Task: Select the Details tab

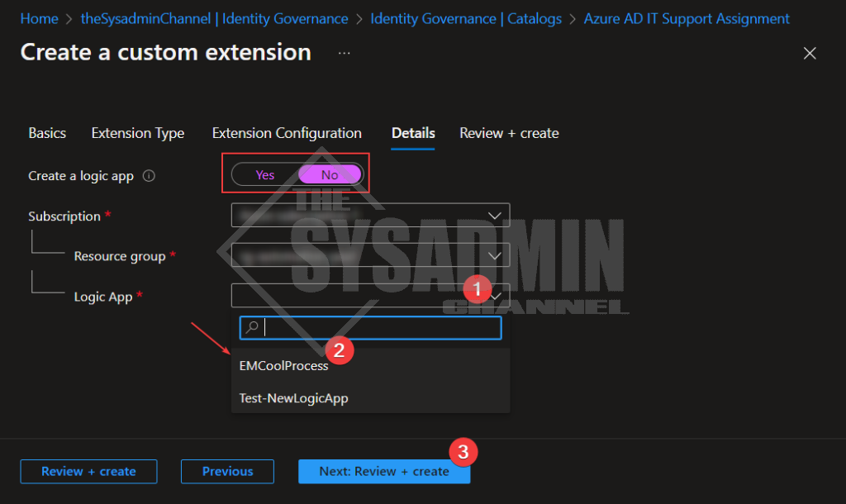Action: pos(413,133)
